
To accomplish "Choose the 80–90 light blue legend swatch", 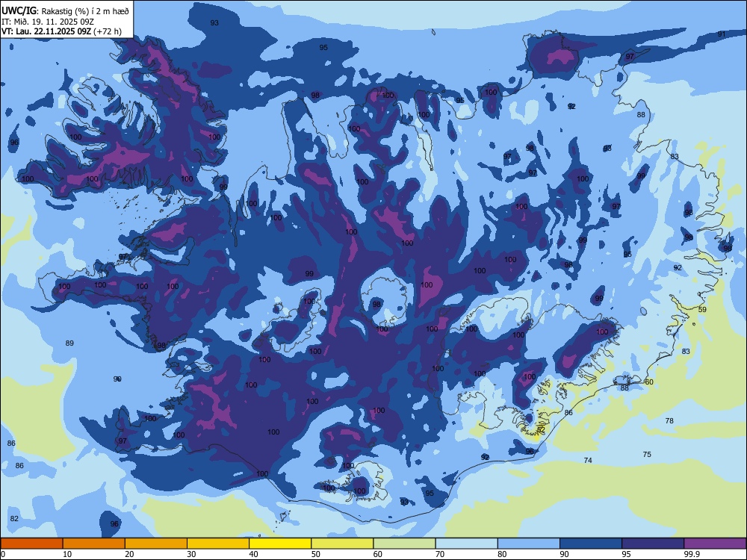I will 529,544.
